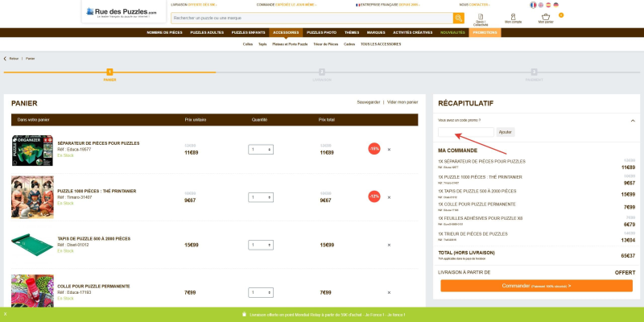Open the Colle pour puzzle image
This screenshot has height=322, width=644.
point(32,291)
